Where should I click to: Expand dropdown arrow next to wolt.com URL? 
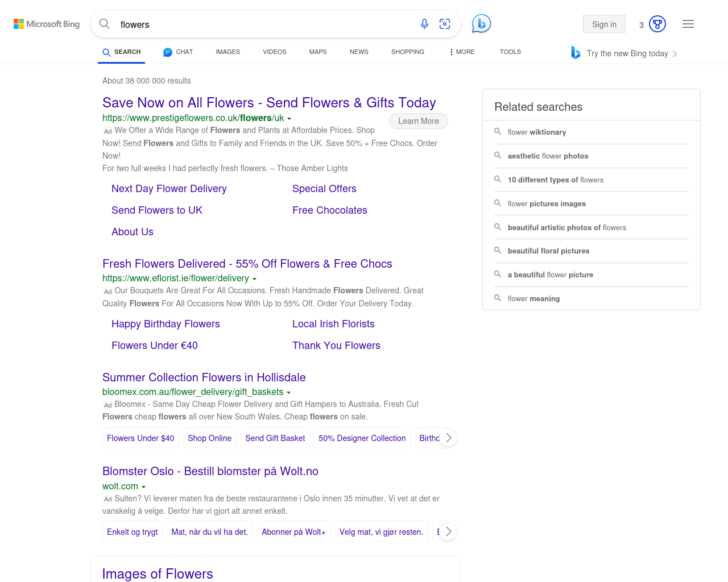pyautogui.click(x=143, y=487)
